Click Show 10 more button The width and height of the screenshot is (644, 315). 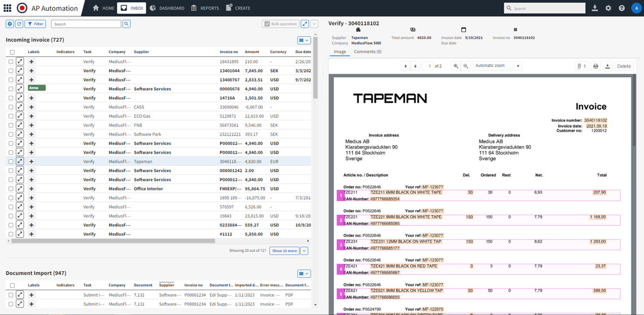tap(284, 251)
